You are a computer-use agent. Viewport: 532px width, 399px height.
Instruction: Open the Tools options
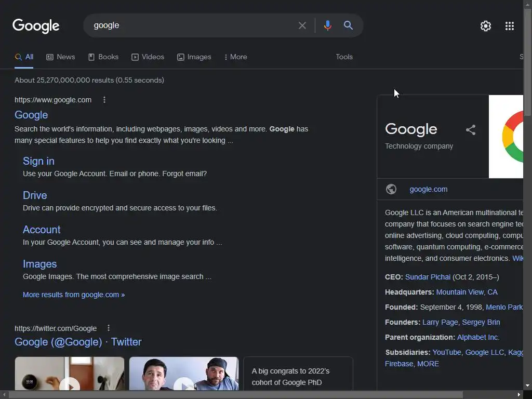pyautogui.click(x=344, y=57)
